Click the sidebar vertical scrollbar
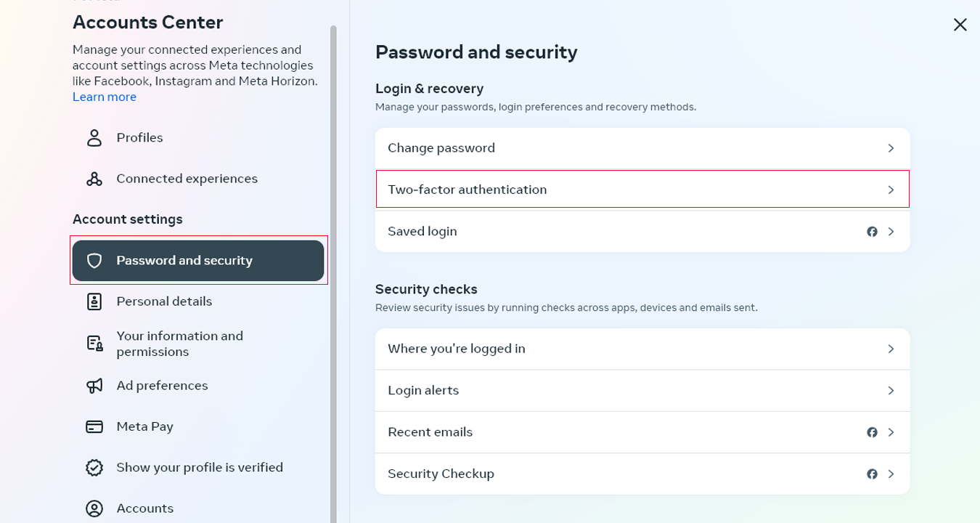 [x=333, y=275]
